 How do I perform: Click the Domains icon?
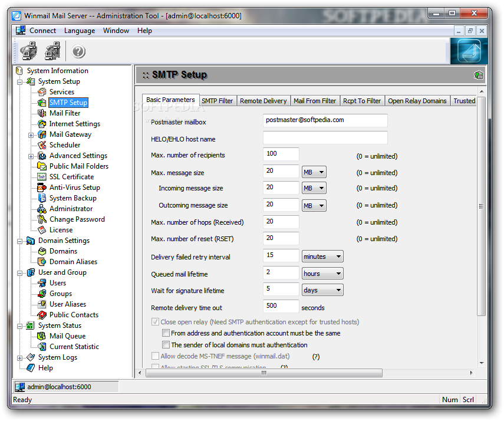(42, 251)
